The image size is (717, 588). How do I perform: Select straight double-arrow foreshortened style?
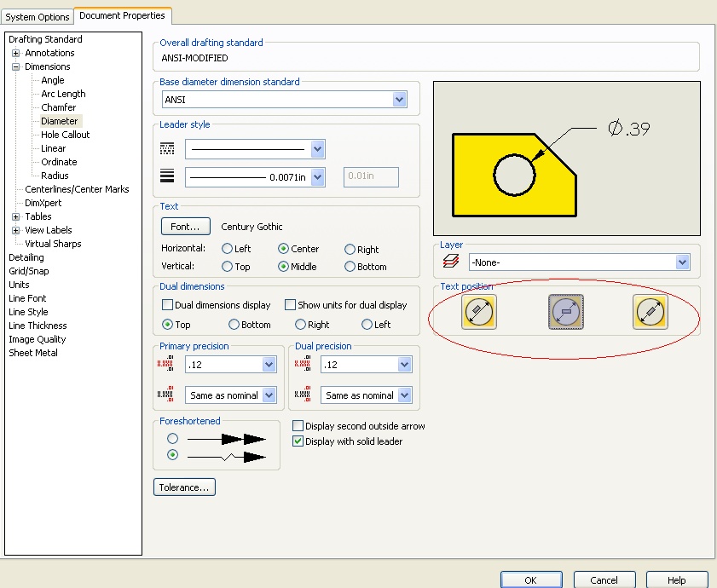click(x=172, y=439)
